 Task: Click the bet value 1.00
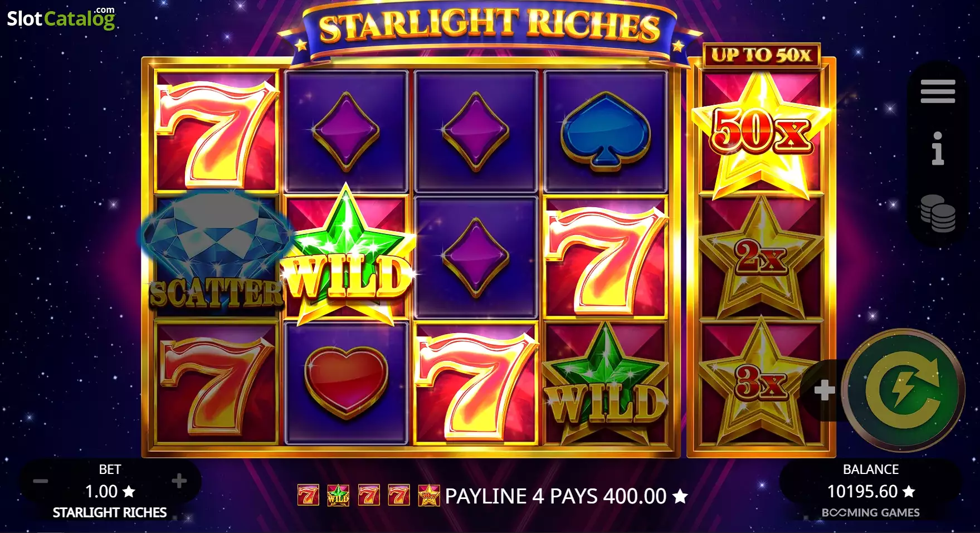coord(110,491)
